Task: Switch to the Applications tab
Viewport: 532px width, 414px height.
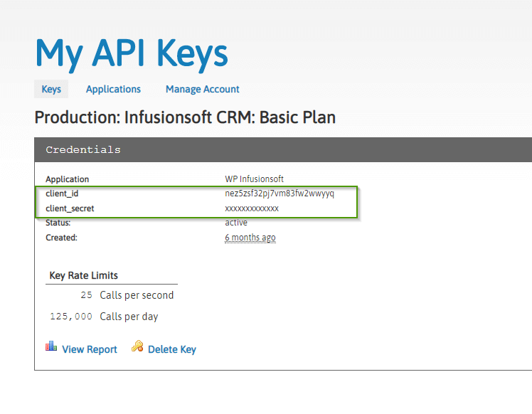Action: pos(113,89)
